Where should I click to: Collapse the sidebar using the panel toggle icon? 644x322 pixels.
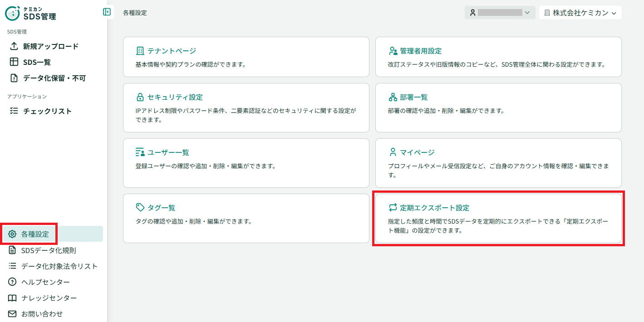[107, 12]
